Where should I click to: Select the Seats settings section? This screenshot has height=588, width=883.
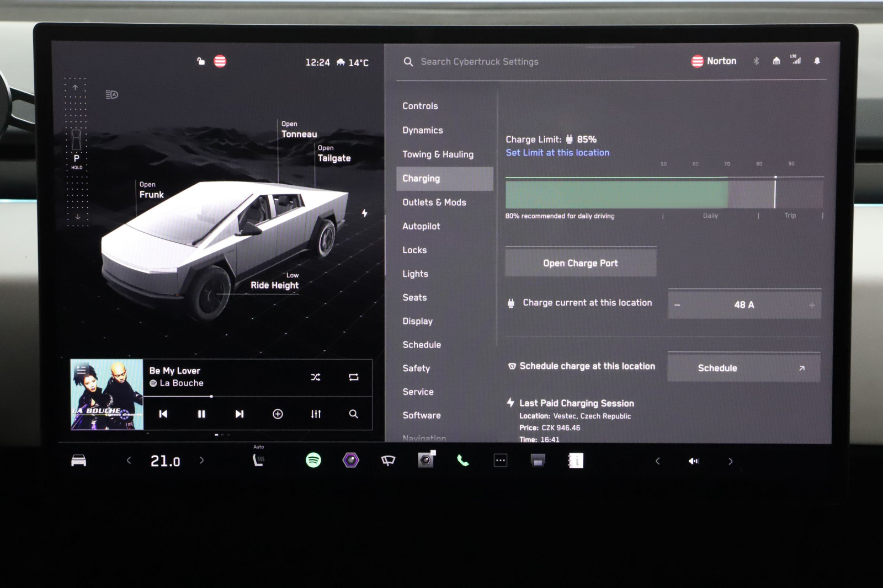(x=414, y=297)
